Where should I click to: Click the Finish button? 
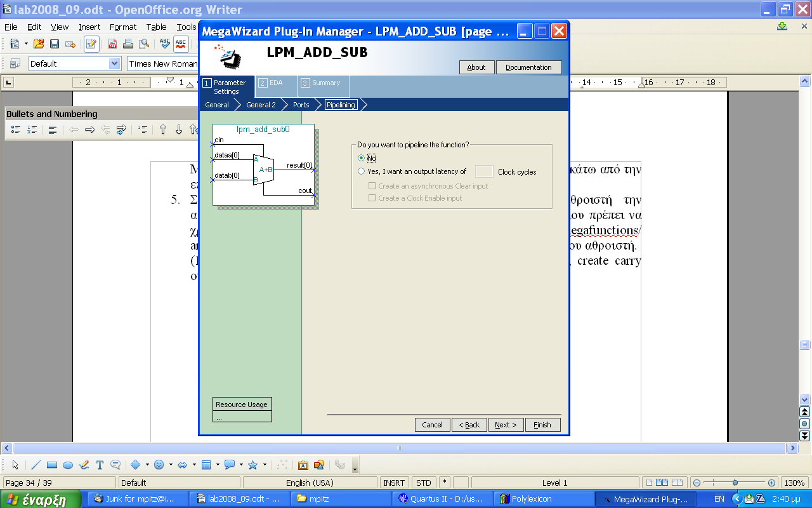tap(542, 425)
